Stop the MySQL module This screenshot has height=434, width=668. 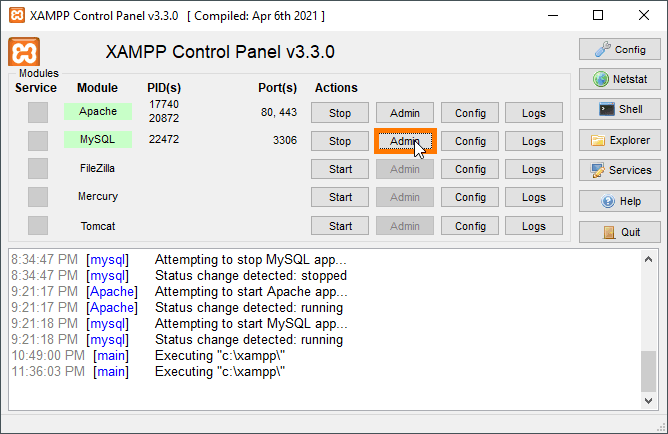[340, 141]
